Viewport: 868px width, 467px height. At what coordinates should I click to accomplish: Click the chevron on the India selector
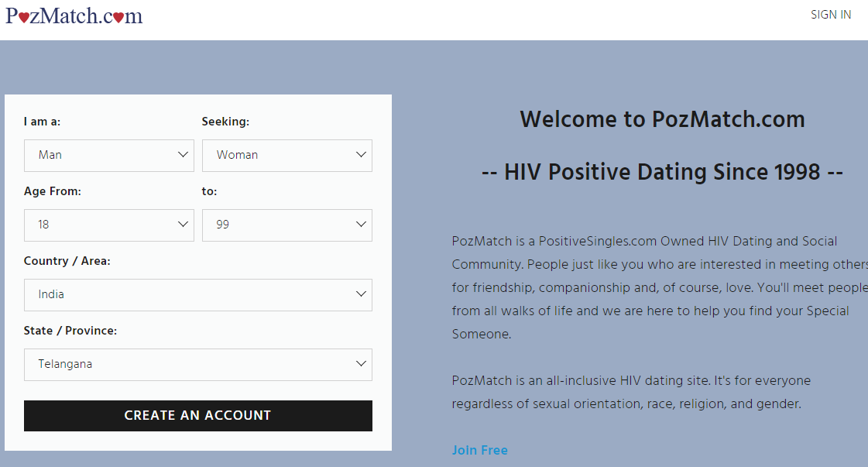pos(361,295)
